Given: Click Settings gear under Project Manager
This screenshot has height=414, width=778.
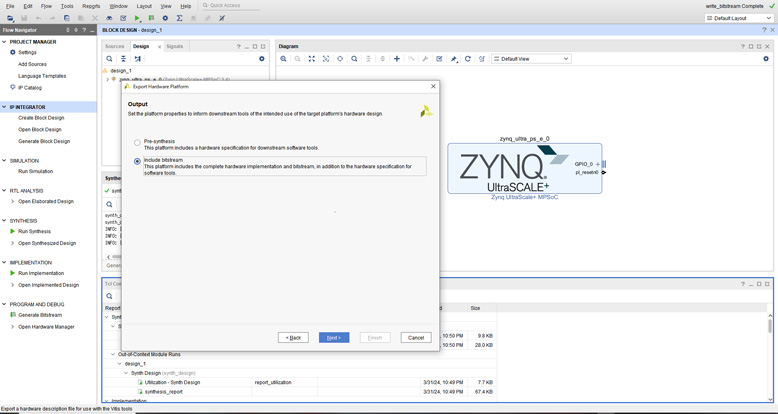Looking at the screenshot, I should pos(13,52).
